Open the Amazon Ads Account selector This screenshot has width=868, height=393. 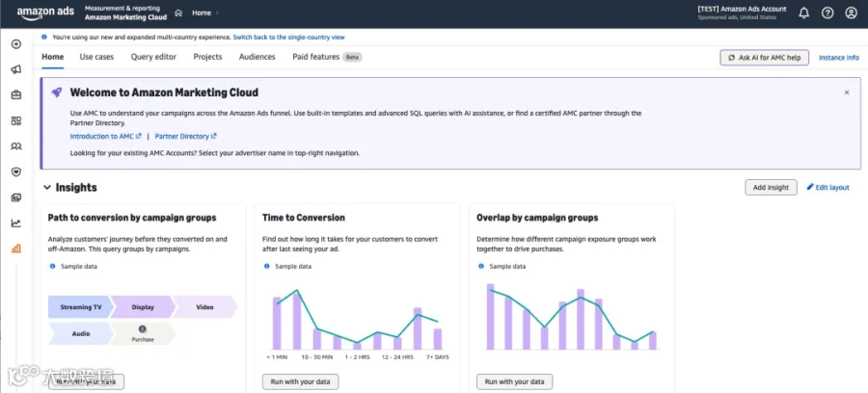[x=742, y=13]
